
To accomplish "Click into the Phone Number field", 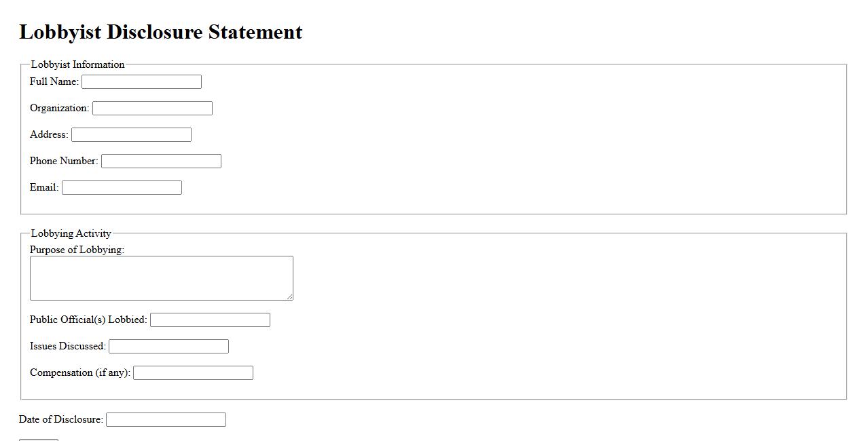I will tap(161, 161).
